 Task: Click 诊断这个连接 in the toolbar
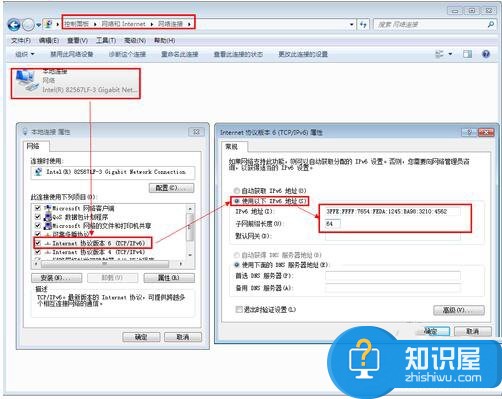pos(127,54)
